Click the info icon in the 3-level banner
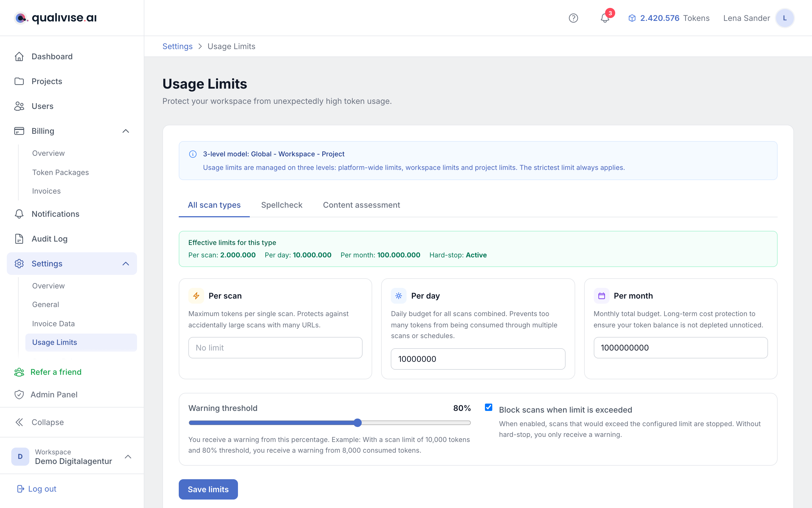The image size is (812, 508). point(193,154)
